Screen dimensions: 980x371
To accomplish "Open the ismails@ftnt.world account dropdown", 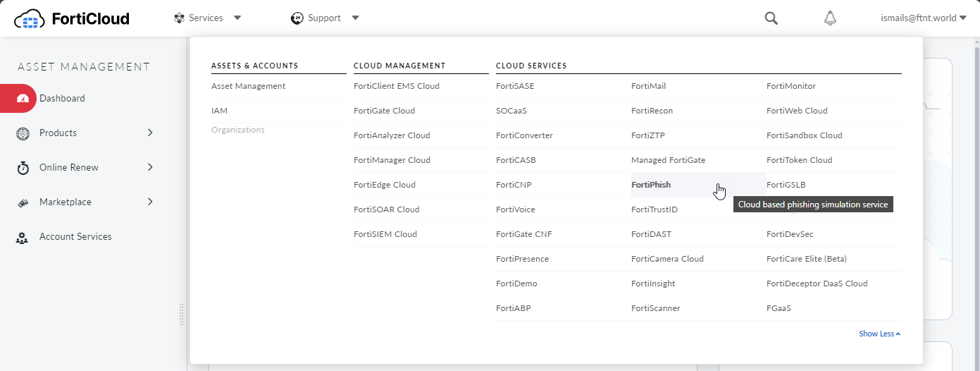I will coord(923,18).
